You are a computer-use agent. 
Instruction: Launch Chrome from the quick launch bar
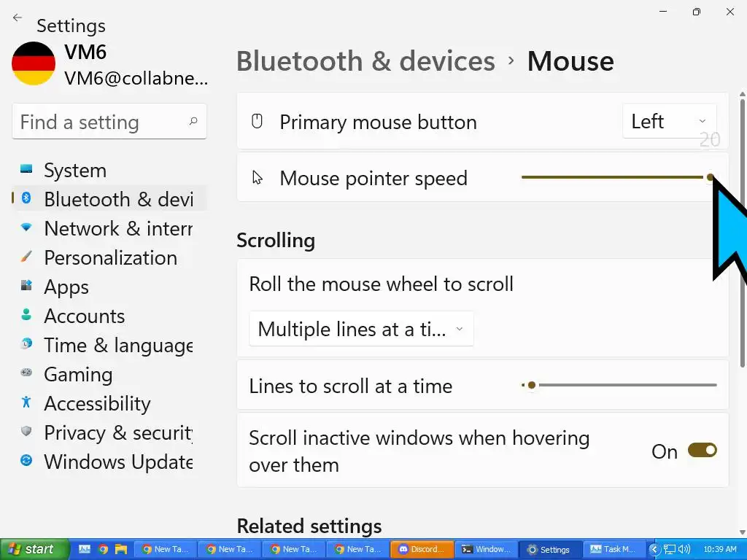tap(103, 549)
